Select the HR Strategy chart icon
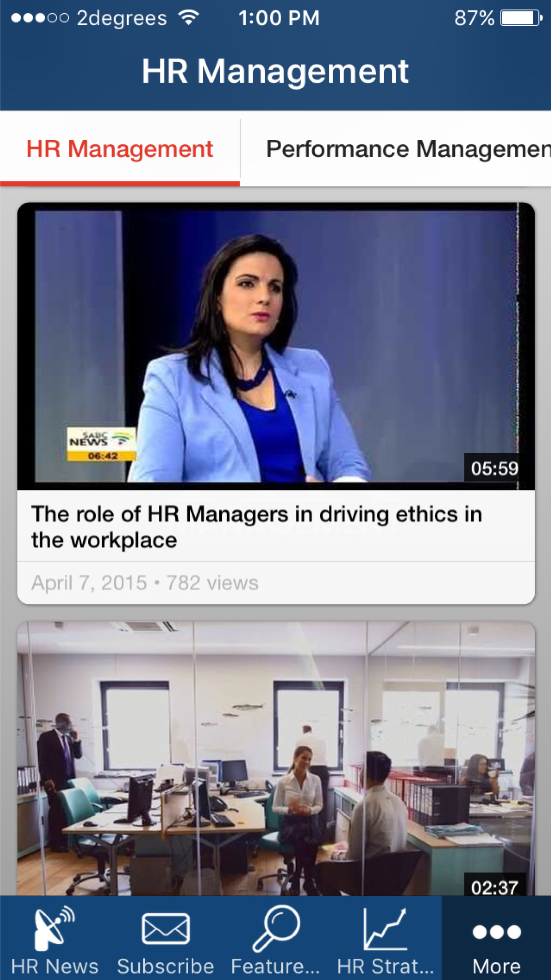The image size is (551, 980). click(385, 929)
